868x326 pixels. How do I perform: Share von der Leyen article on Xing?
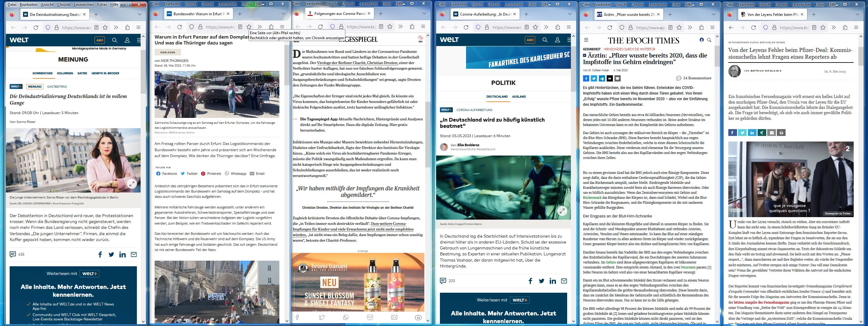(x=762, y=133)
